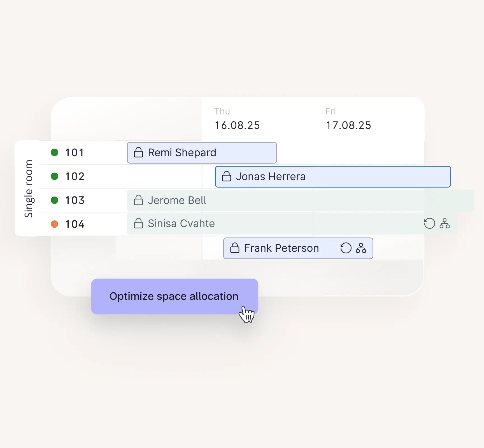This screenshot has width=484, height=448.
Task: Click the circular-arrow icon on Frank Peterson
Action: coord(346,248)
